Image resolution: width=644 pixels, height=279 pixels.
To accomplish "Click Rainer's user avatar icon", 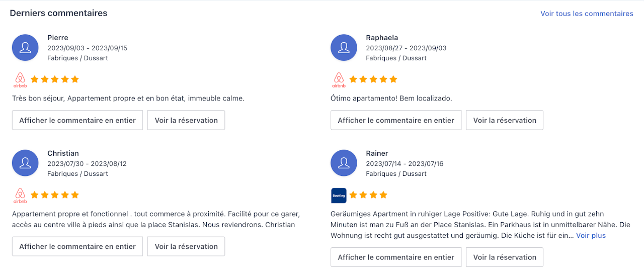I will 344,163.
